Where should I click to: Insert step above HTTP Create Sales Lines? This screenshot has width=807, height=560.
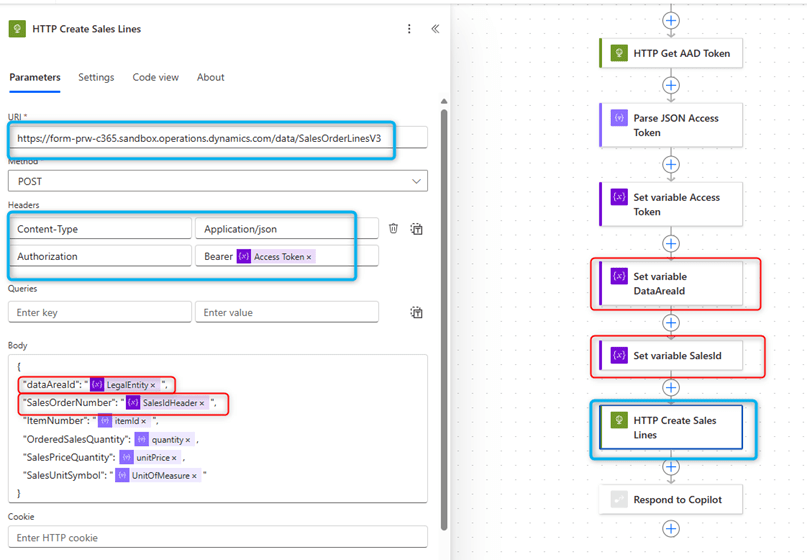pos(671,387)
